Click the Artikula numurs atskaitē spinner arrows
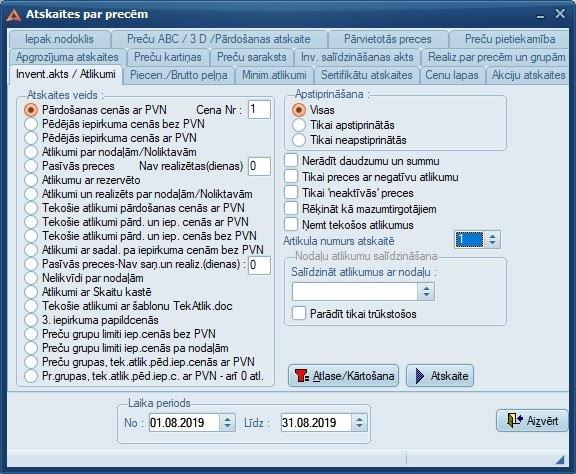This screenshot has width=576, height=474. pos(492,240)
